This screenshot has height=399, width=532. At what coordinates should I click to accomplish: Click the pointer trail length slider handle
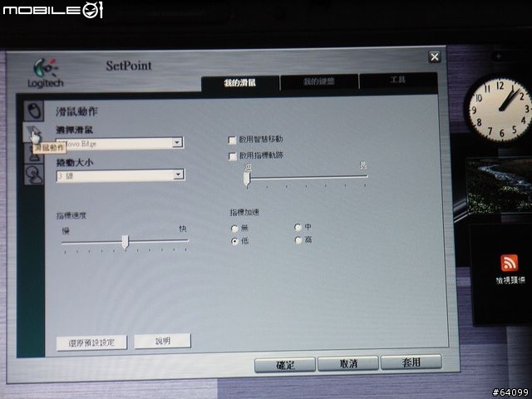247,180
